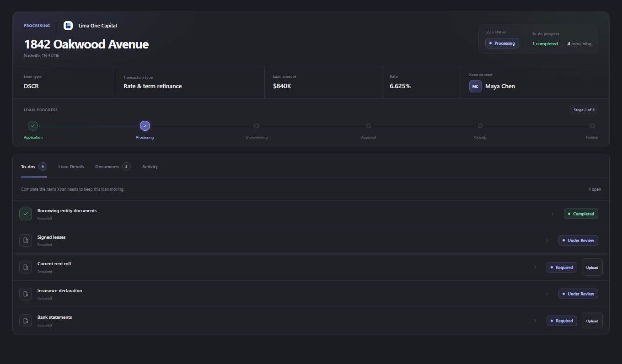Click the DSCR loan type value
This screenshot has width=622, height=364.
point(32,86)
